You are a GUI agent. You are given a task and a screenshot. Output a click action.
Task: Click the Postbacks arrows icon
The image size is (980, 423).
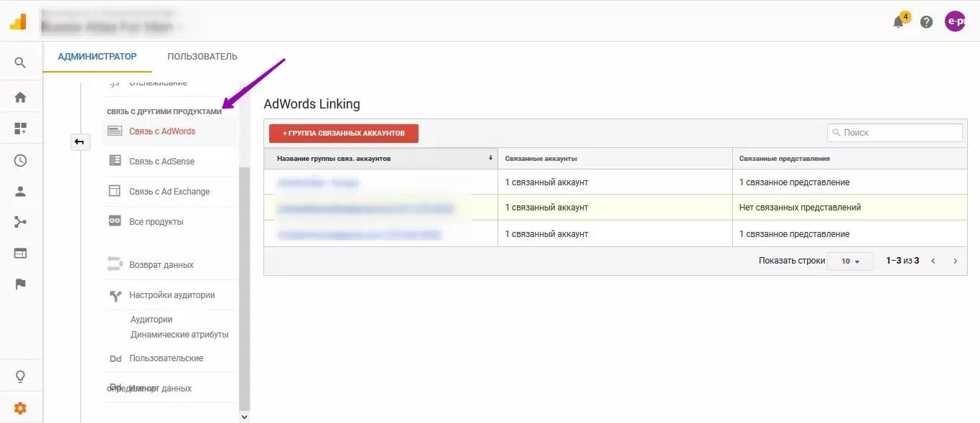(x=115, y=264)
